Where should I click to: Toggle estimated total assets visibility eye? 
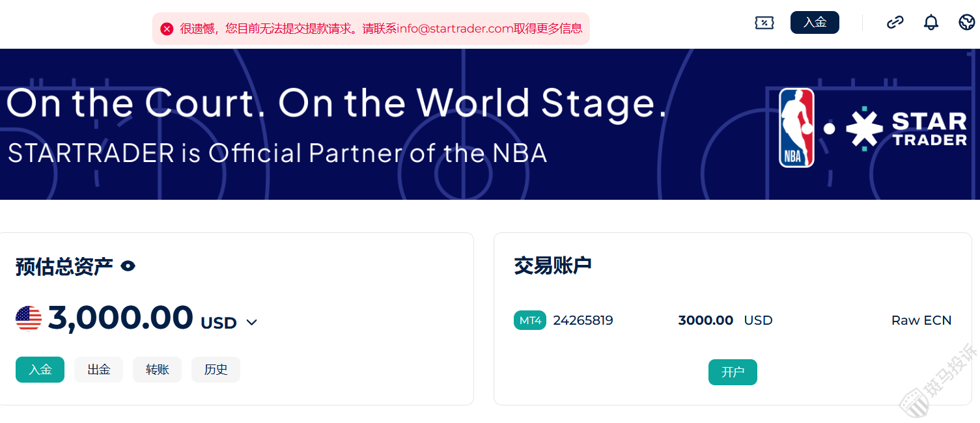click(x=128, y=266)
